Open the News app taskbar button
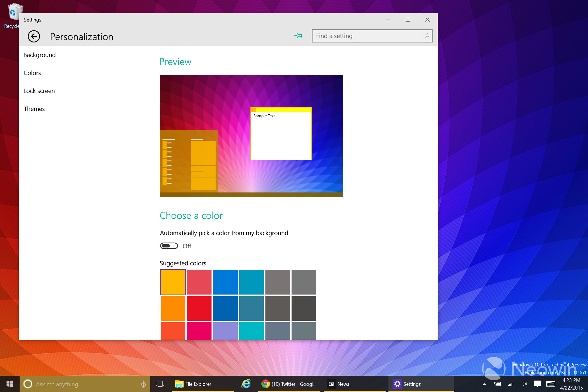Viewport: 588px width, 392px height. click(339, 384)
